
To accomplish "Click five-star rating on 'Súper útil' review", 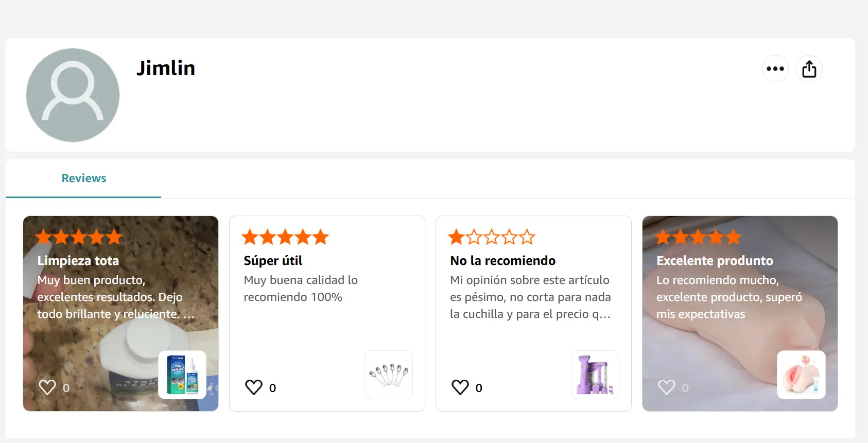I will (285, 237).
